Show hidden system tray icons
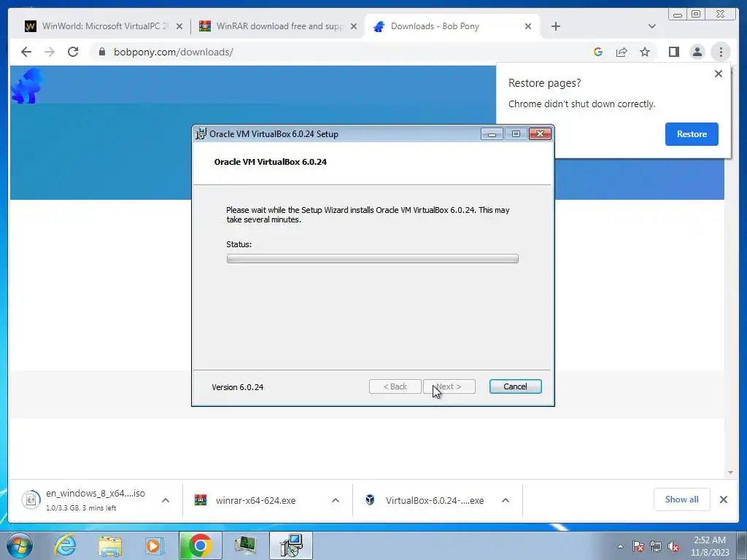The width and height of the screenshot is (747, 560). [x=620, y=546]
